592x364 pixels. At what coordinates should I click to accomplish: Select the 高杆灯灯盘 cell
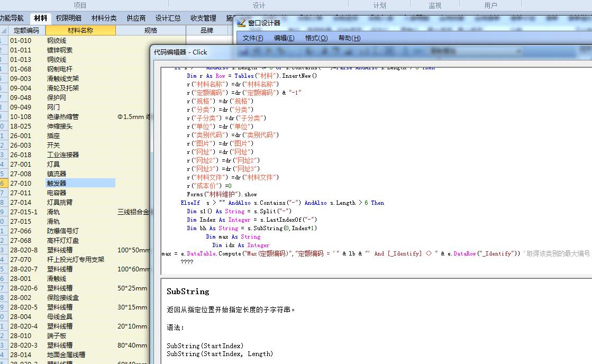(x=80, y=241)
